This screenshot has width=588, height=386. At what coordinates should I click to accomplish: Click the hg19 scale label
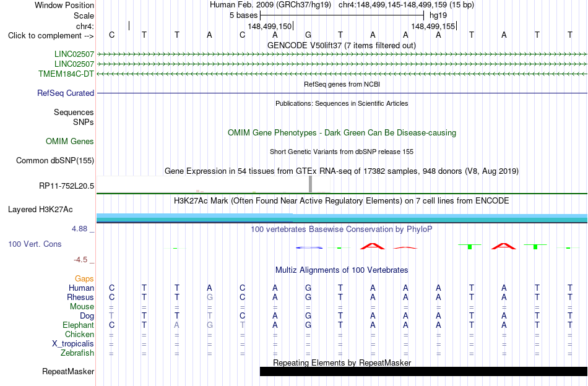coord(438,15)
